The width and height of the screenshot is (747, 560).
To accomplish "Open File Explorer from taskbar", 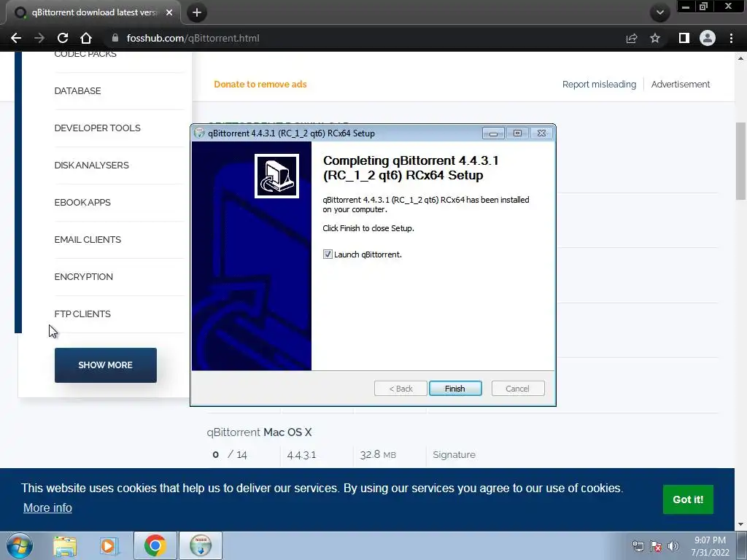I will point(65,546).
